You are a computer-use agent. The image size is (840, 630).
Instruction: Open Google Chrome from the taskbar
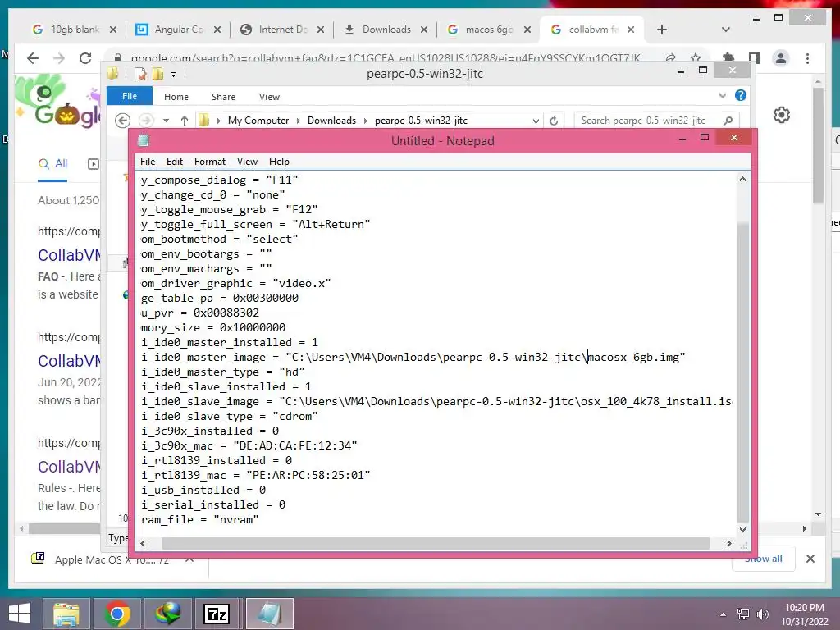click(x=117, y=614)
